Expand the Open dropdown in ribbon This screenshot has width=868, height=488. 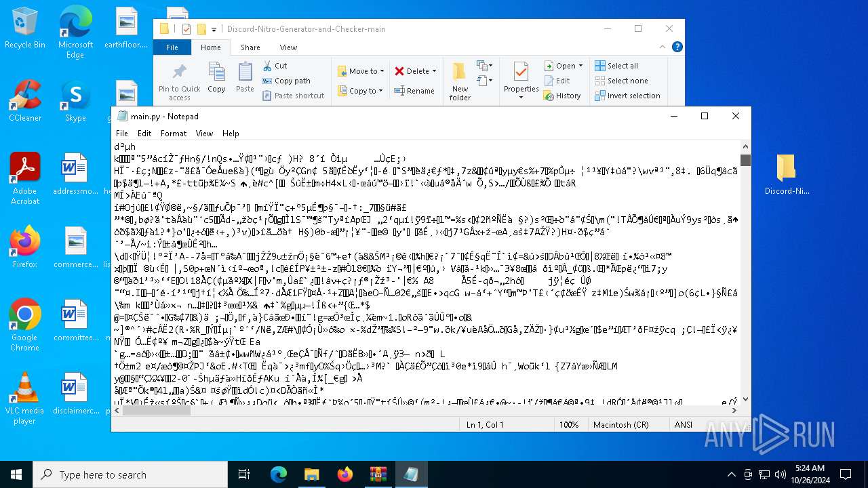tap(580, 66)
